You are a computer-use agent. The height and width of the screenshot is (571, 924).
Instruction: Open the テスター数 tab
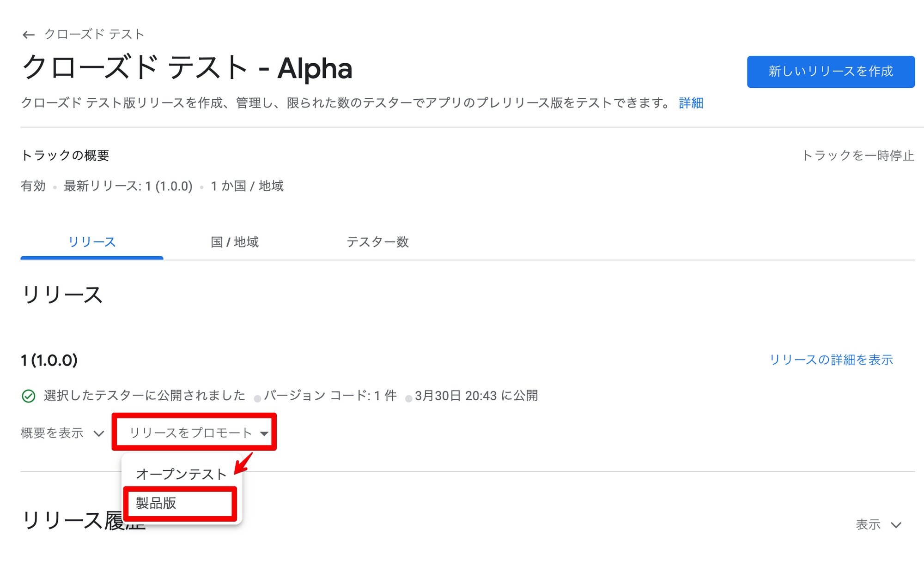[377, 242]
